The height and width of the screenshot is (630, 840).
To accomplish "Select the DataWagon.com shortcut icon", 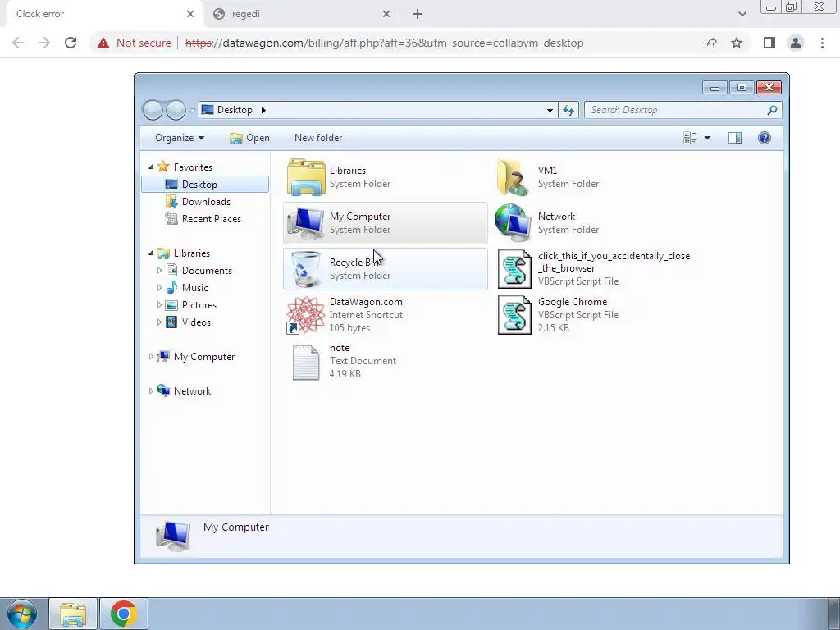I will click(305, 315).
